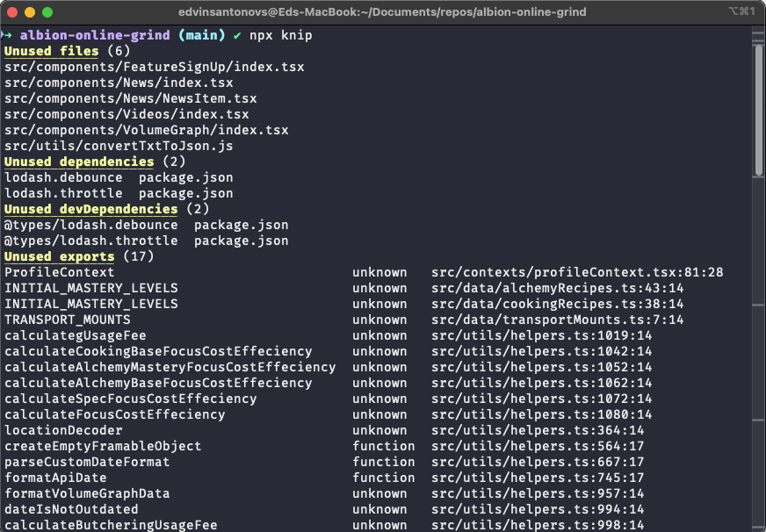Click the @types/lodash.throttle devDependency entry

(90, 241)
